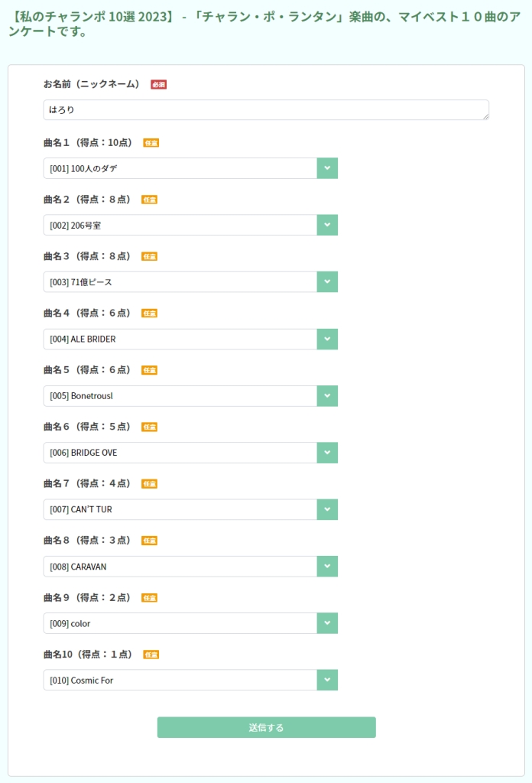Open the green chevron for [008] CARAVAN
Image resolution: width=532 pixels, height=783 pixels.
(x=327, y=567)
